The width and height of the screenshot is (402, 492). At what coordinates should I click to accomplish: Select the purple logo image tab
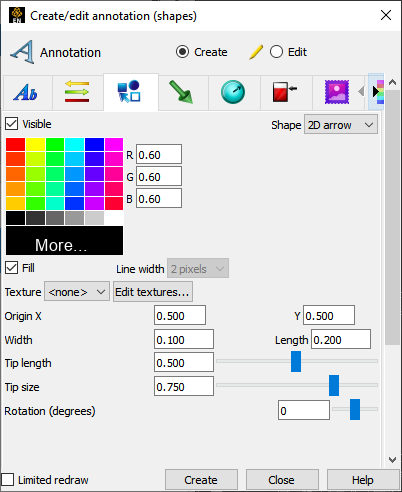pos(337,92)
